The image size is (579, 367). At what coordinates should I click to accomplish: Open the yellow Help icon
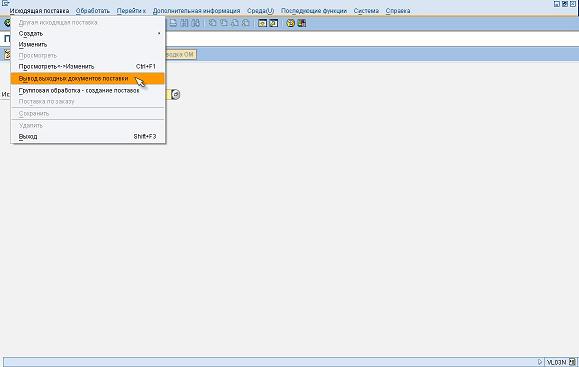(291, 23)
